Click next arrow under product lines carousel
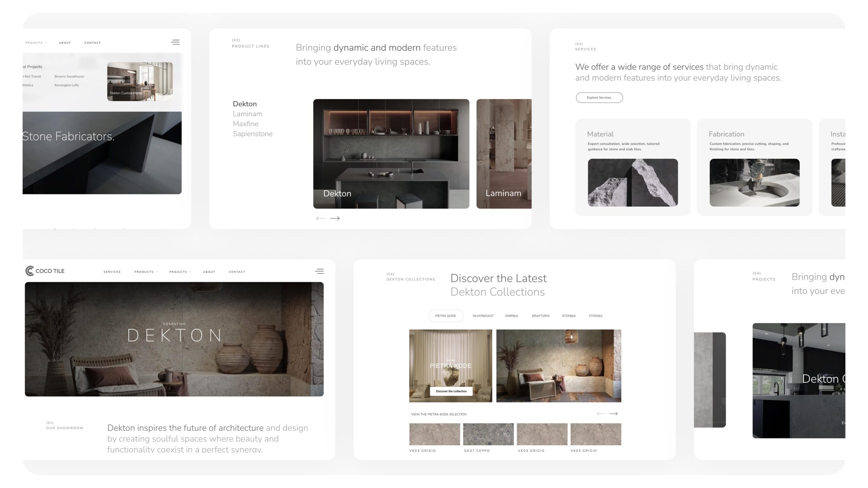The height and width of the screenshot is (488, 868). pos(335,218)
